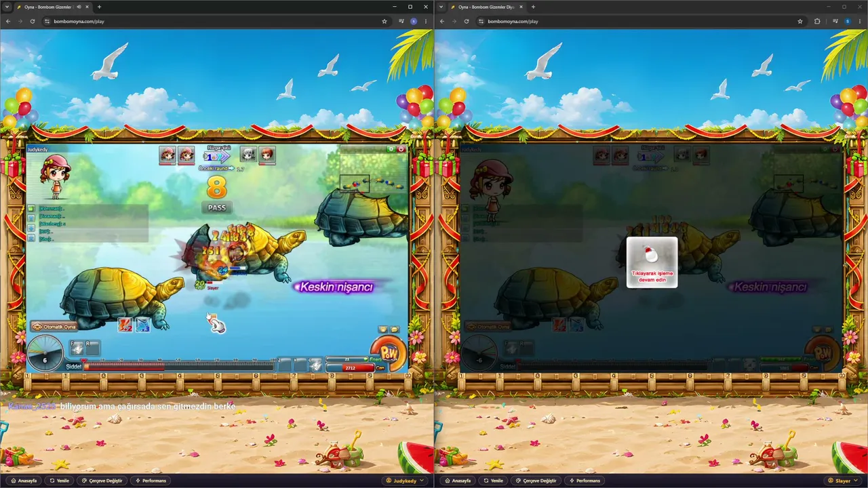Select first teammate avatar in turn order

167,155
